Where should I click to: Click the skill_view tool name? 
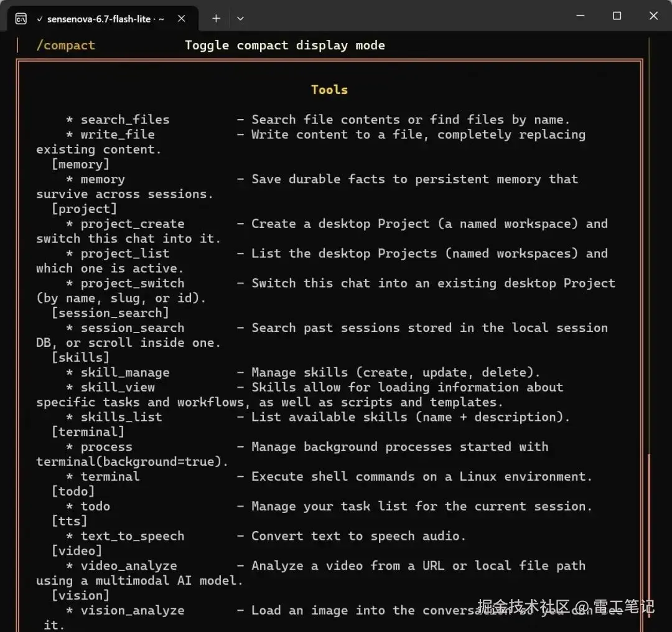(118, 387)
